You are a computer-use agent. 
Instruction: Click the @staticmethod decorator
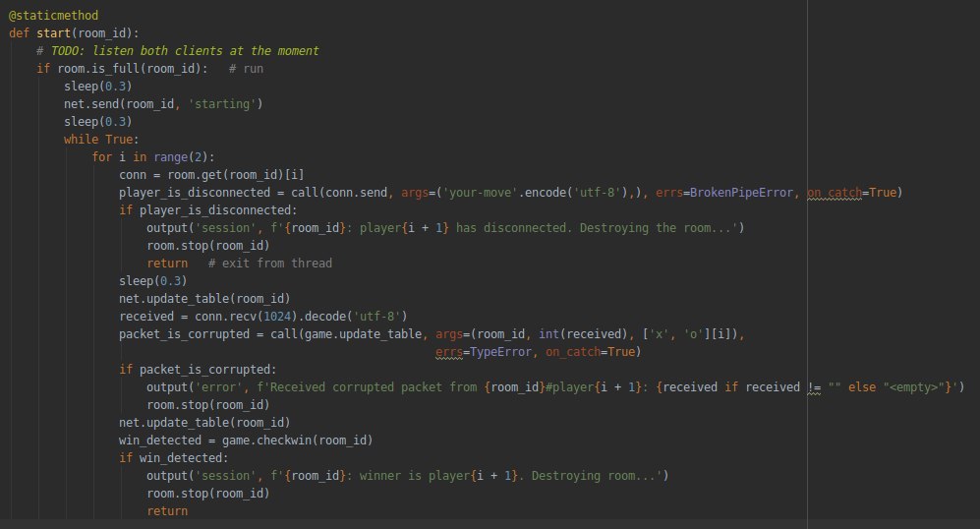coord(54,15)
